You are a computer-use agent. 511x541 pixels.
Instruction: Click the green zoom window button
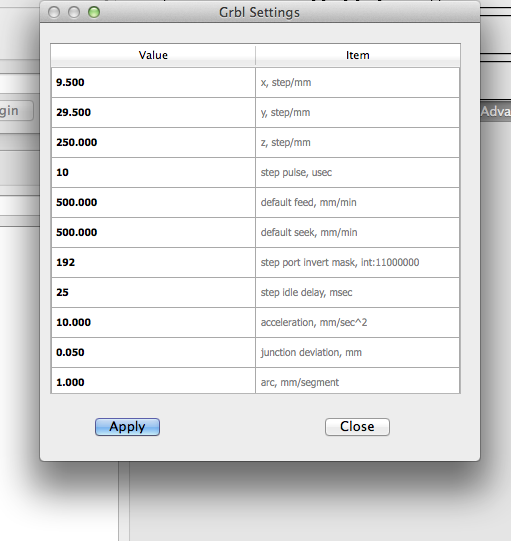coord(94,12)
